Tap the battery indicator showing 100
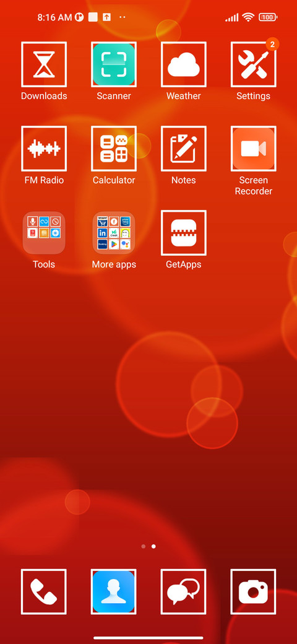297x644 pixels. click(268, 17)
